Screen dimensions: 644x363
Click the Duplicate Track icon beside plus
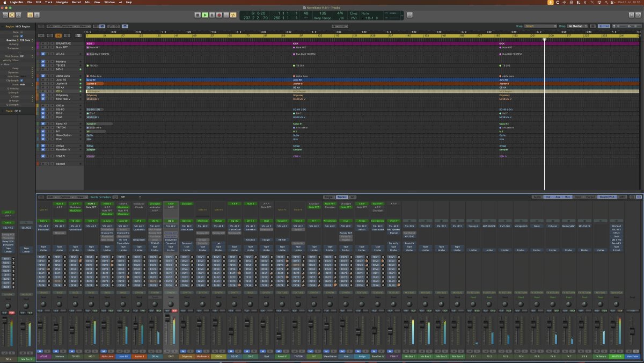[49, 35]
